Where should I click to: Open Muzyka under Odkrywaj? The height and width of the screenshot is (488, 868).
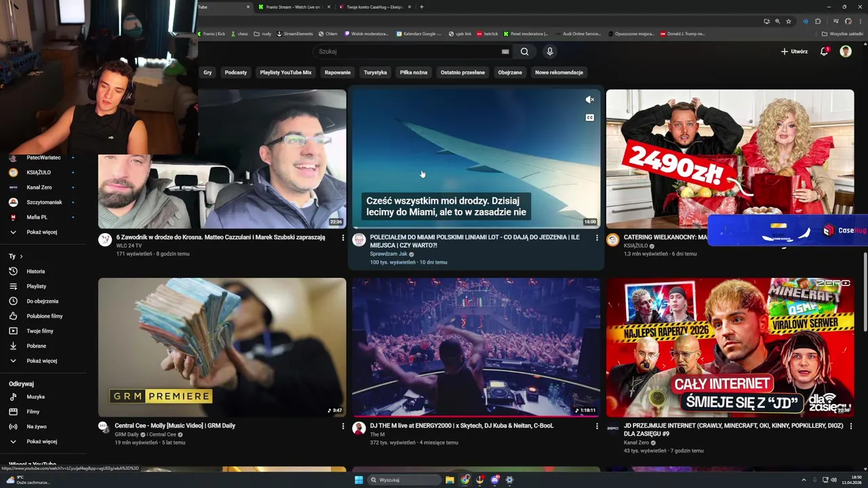tap(36, 396)
